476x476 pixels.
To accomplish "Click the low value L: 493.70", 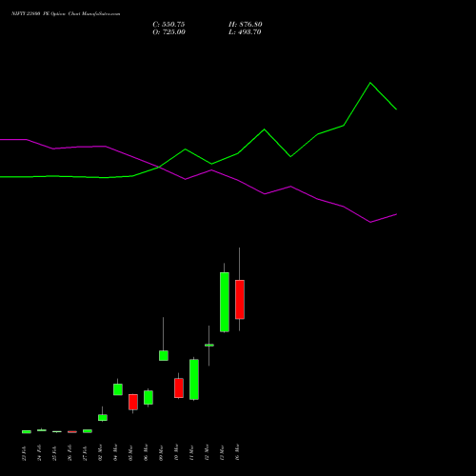I will pyautogui.click(x=245, y=32).
